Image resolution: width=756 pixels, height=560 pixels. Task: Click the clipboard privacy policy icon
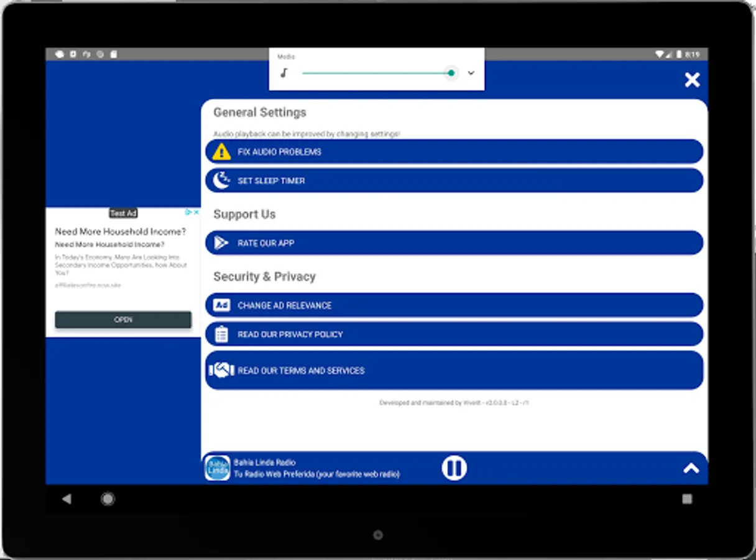221,334
